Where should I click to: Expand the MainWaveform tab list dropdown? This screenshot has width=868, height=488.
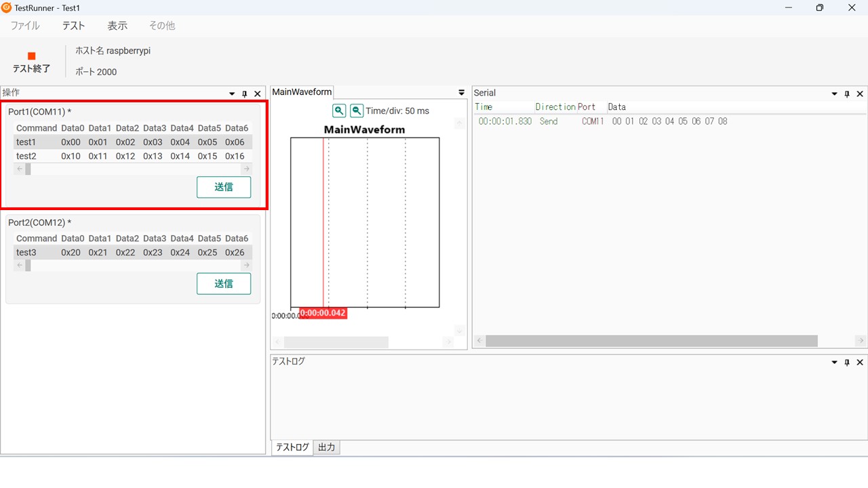(462, 93)
